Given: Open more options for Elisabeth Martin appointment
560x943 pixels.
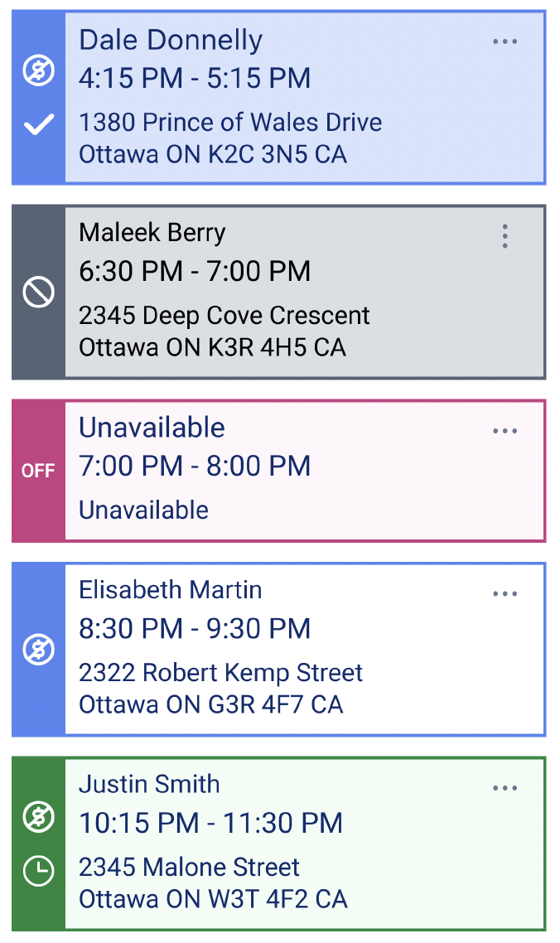Looking at the screenshot, I should pyautogui.click(x=504, y=593).
